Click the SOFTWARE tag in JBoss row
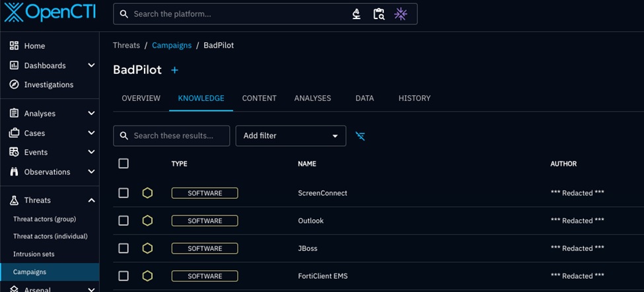 coord(205,248)
